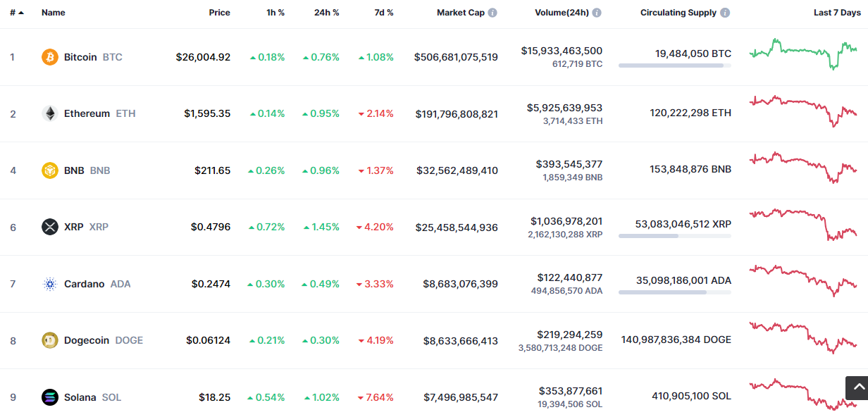Open the Solana name link
Image resolution: width=868 pixels, height=417 pixels.
[x=80, y=397]
